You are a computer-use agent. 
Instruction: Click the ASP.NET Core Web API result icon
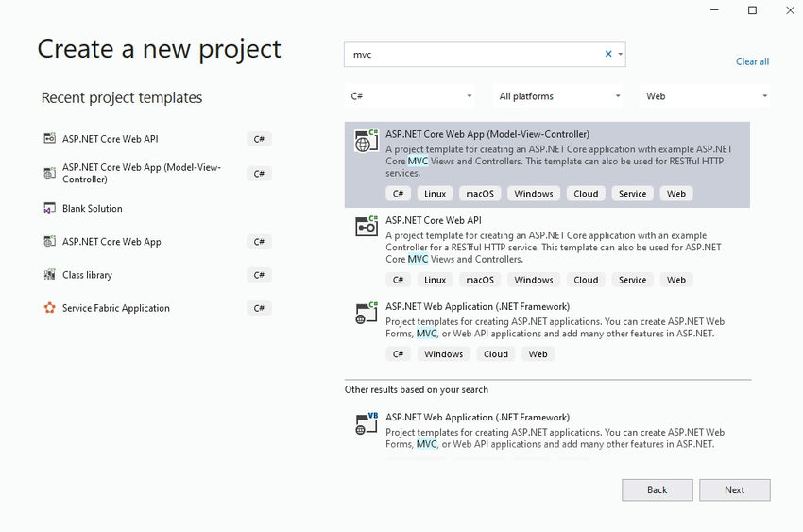click(367, 227)
